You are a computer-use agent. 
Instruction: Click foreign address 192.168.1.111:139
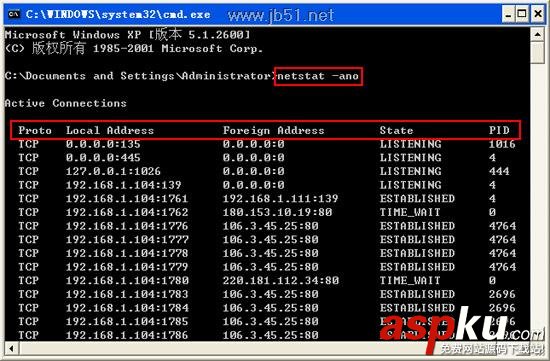tap(280, 199)
